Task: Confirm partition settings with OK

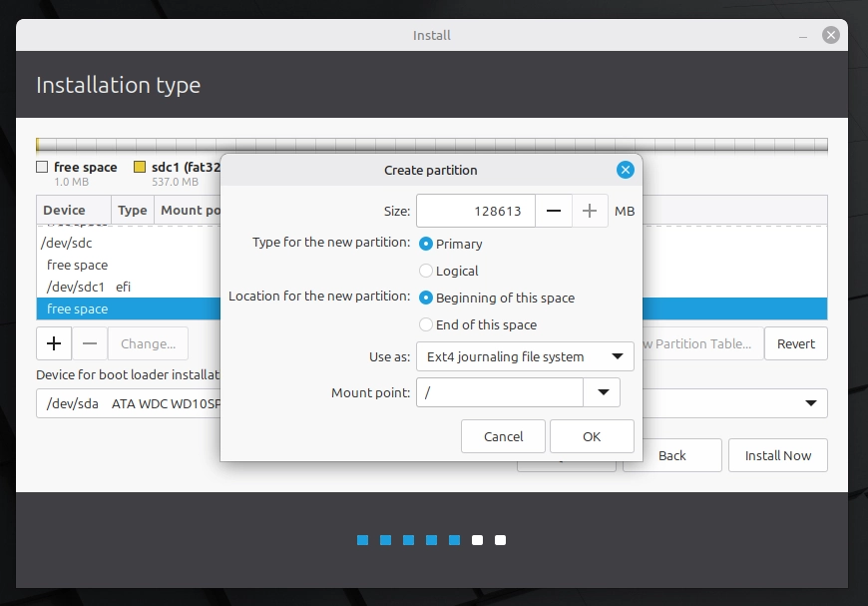Action: [592, 436]
